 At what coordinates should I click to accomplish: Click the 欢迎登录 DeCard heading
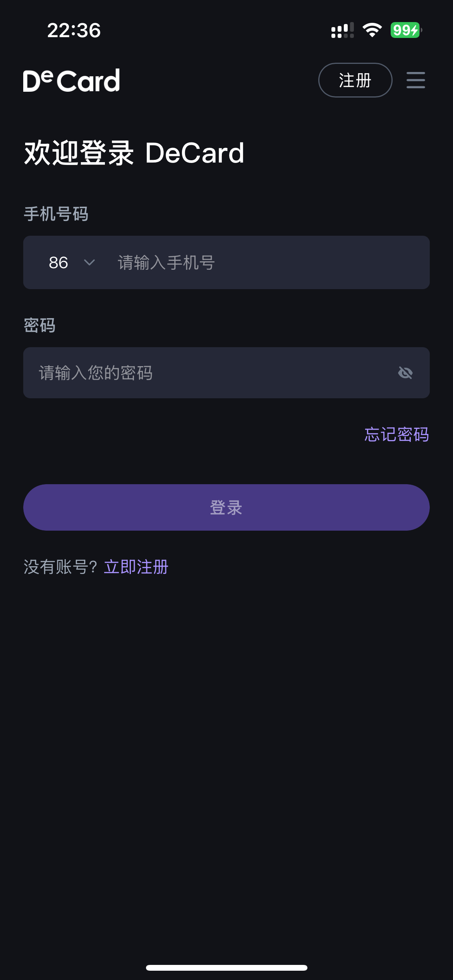click(x=134, y=153)
